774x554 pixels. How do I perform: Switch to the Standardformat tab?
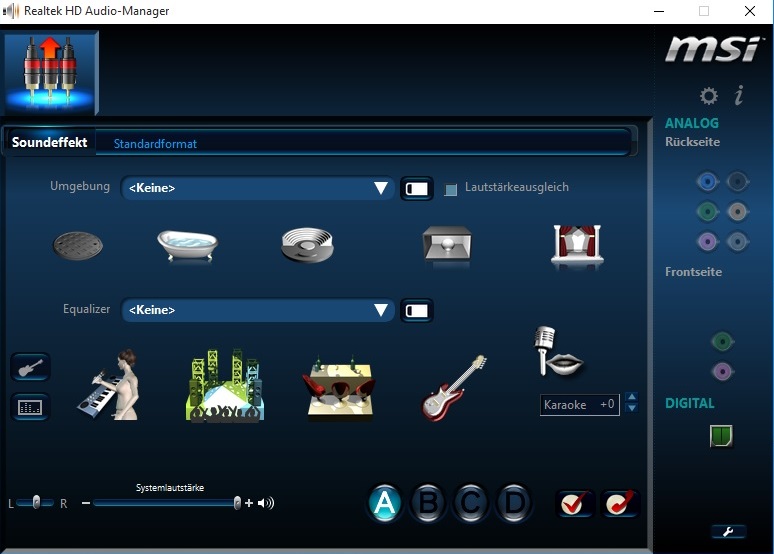coord(155,144)
